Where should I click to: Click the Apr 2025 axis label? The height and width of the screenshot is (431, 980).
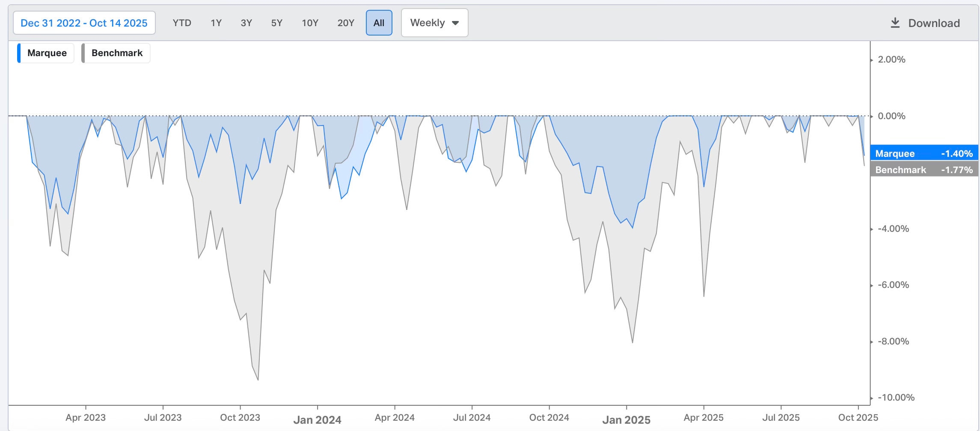[704, 418]
